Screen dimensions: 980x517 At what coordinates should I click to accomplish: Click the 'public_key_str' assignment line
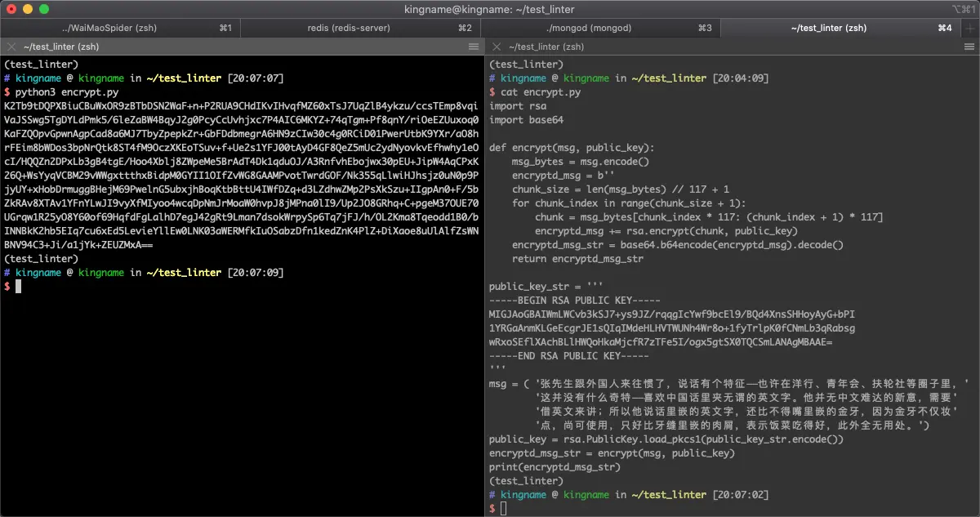[x=546, y=287]
